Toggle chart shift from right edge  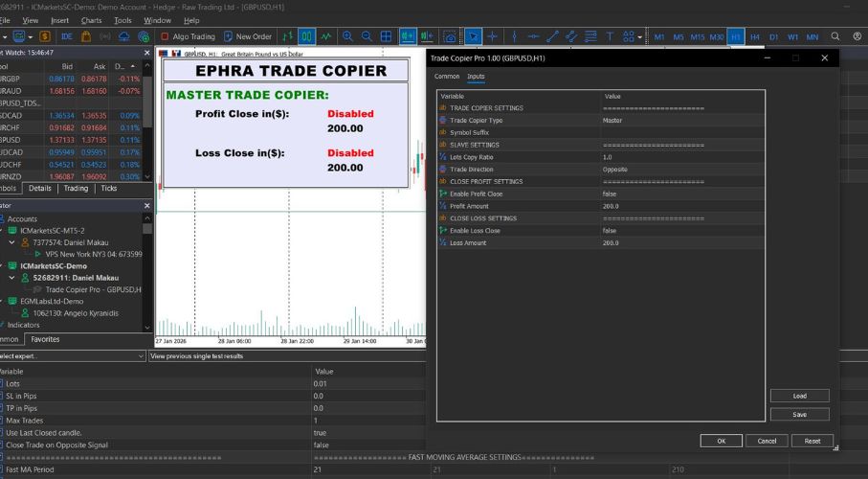tap(427, 36)
